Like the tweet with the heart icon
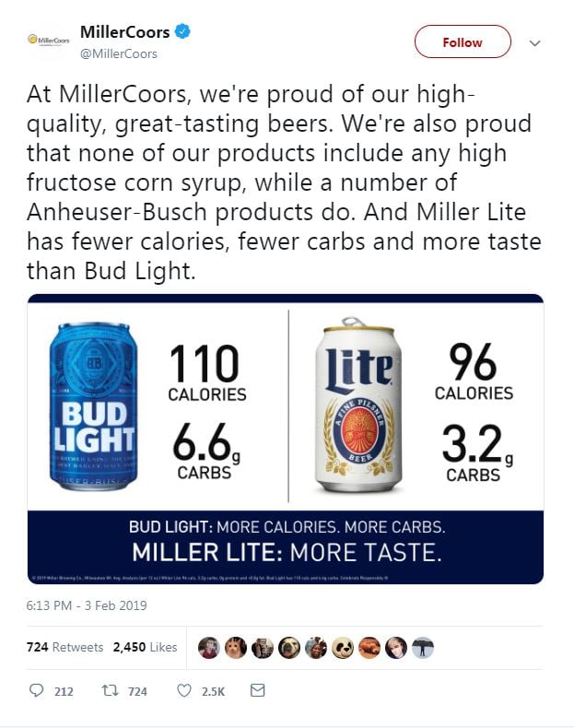Image resolution: width=574 pixels, height=728 pixels. 183,691
